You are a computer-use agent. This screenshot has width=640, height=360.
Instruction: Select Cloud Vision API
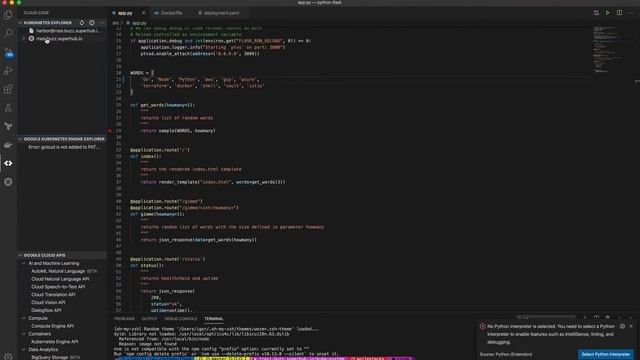[x=48, y=302]
